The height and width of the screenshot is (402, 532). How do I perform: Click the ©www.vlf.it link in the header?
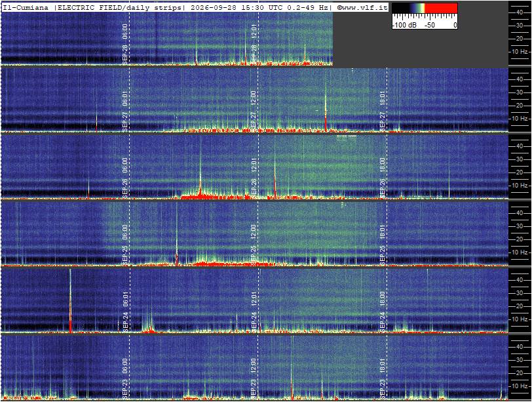click(x=362, y=7)
